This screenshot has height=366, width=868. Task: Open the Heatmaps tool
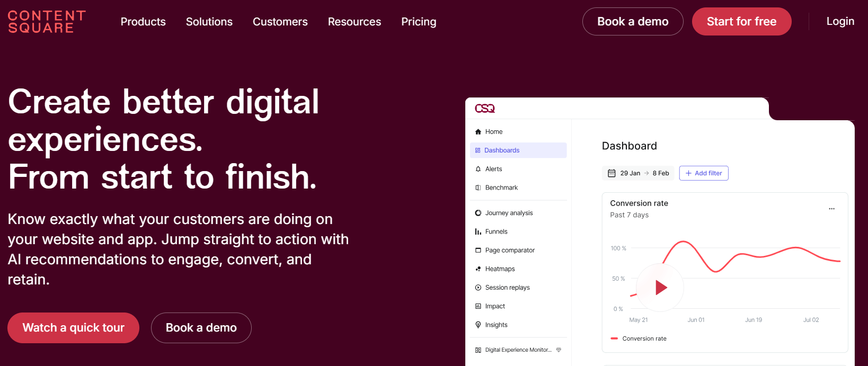tap(479, 269)
